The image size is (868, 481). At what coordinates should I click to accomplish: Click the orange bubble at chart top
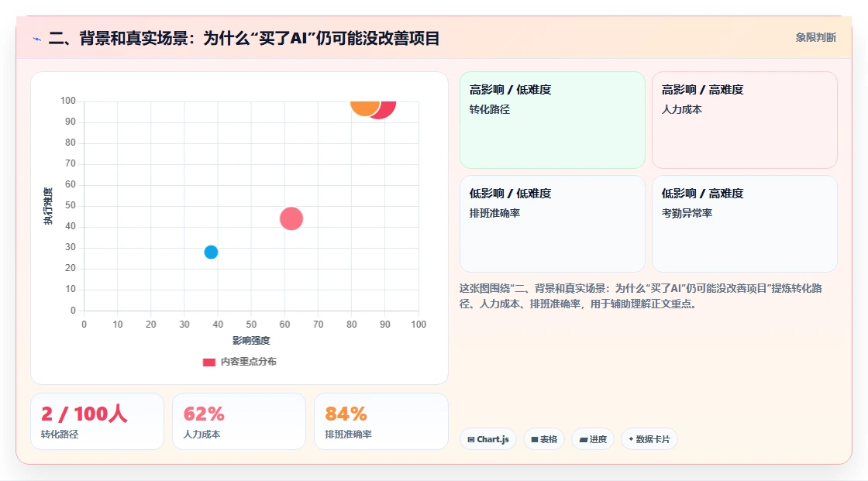365,108
